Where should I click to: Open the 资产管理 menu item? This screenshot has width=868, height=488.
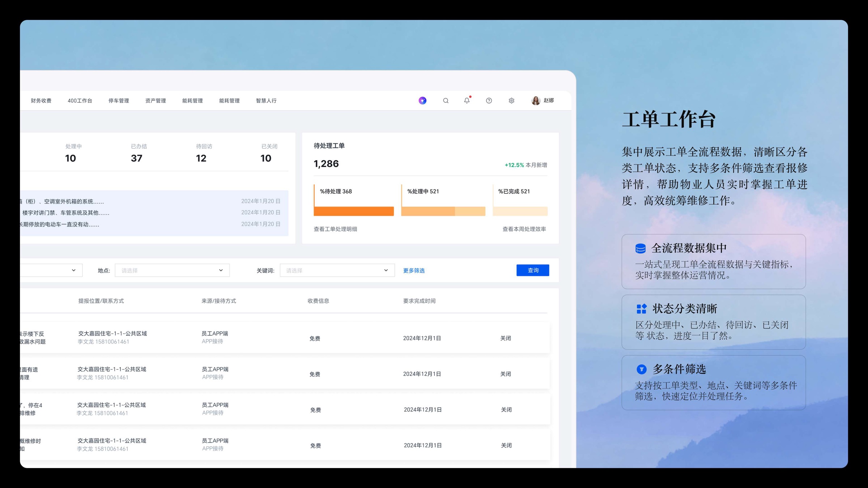tap(156, 100)
